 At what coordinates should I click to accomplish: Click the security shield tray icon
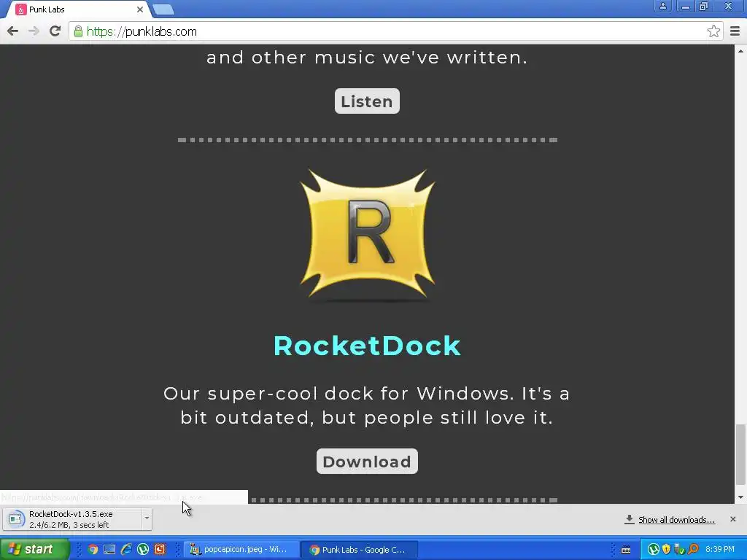[666, 550]
